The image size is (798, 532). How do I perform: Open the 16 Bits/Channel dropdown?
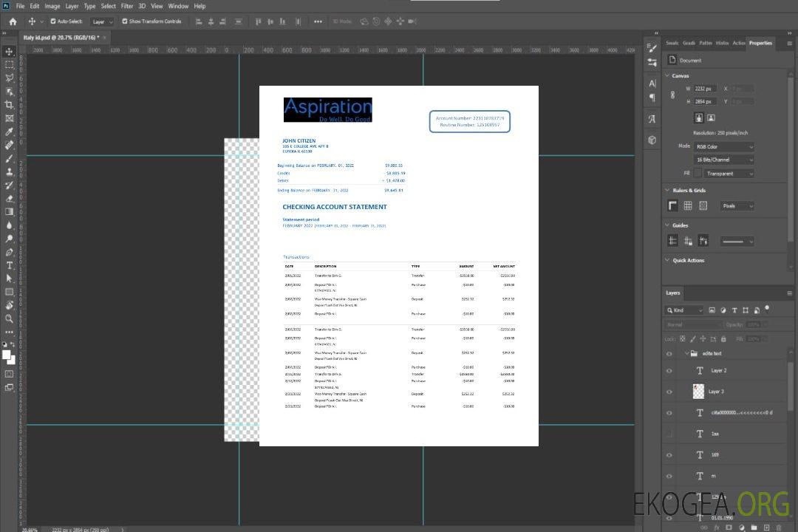(x=723, y=160)
